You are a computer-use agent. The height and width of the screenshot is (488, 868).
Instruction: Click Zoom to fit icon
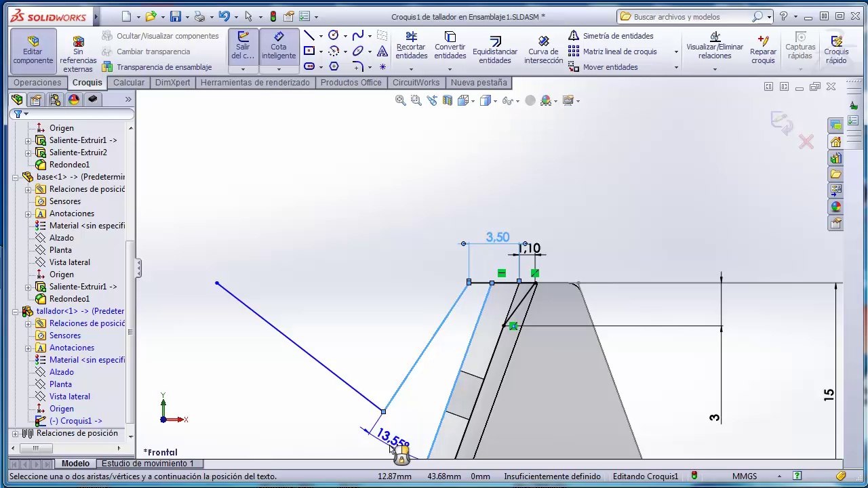(x=401, y=100)
